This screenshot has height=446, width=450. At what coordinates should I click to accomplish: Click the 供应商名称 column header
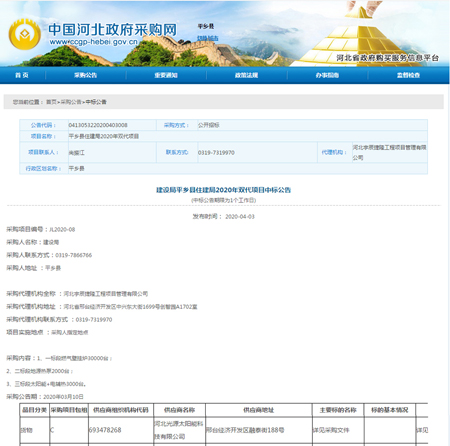179,410
